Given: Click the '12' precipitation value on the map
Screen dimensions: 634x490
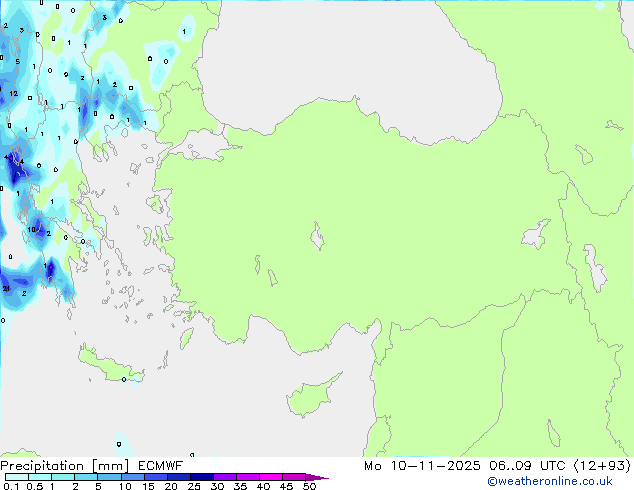Looking at the screenshot, I should pos(13,94).
